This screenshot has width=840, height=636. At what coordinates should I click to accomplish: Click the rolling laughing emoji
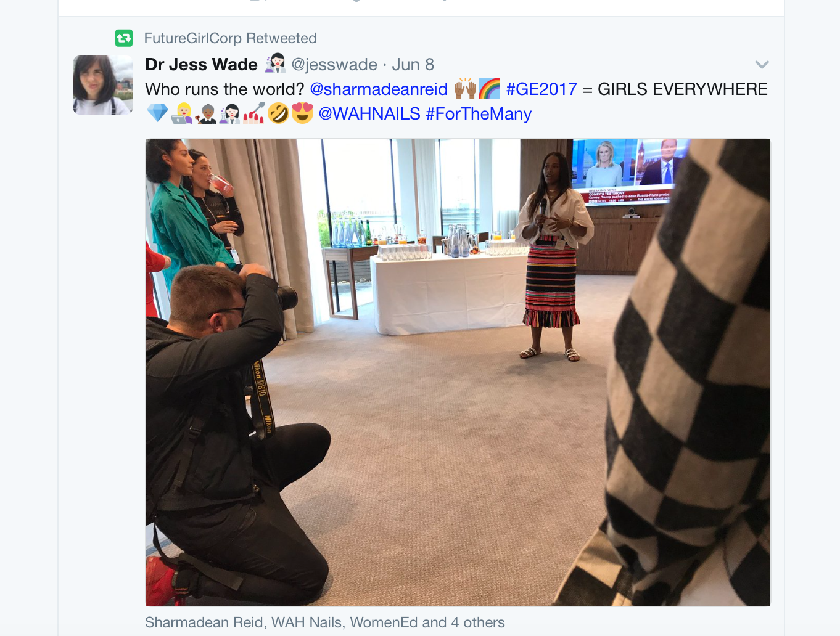click(x=278, y=113)
